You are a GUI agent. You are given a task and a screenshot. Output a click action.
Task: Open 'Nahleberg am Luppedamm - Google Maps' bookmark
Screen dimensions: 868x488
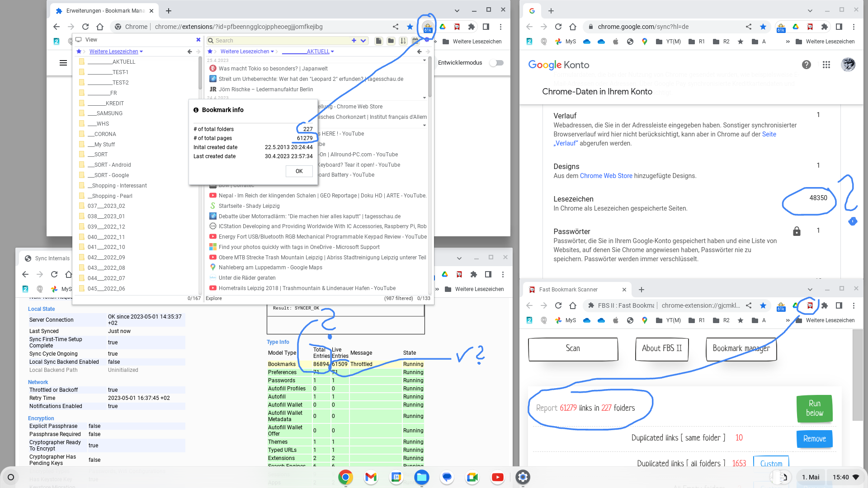click(270, 267)
